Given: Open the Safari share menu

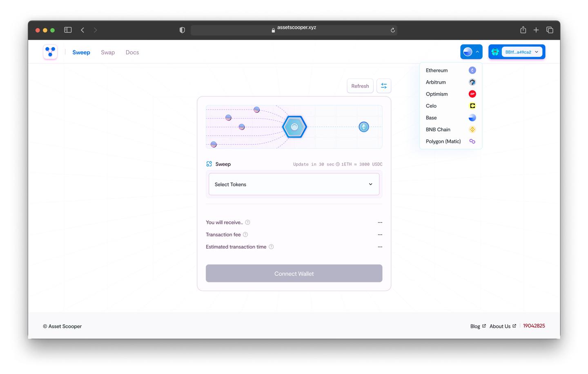Looking at the screenshot, I should 523,29.
